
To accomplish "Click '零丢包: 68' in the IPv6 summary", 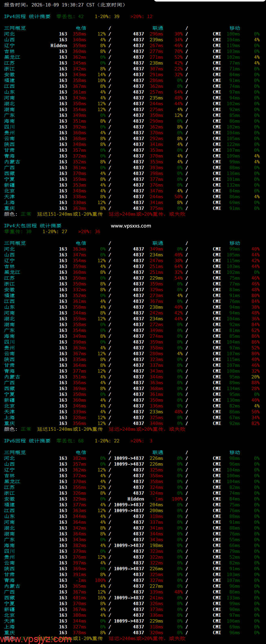I will coord(70,441).
